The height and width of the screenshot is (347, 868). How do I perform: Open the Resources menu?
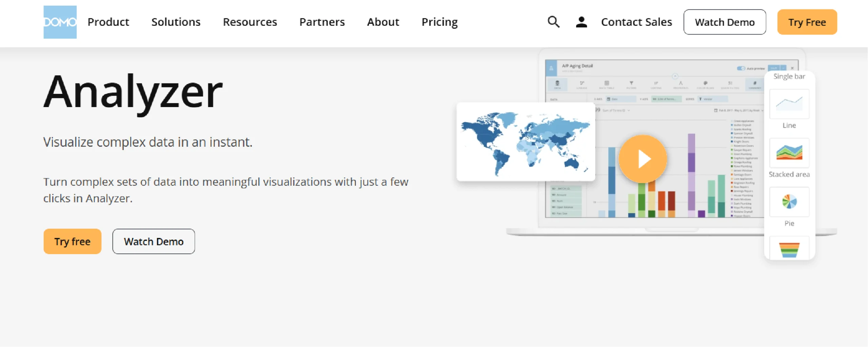250,22
